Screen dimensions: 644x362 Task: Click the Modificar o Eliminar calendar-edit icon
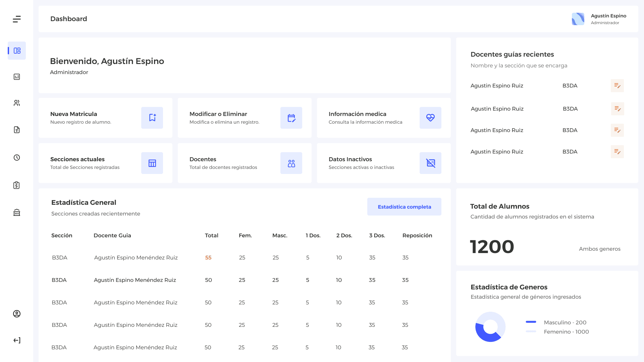point(291,118)
